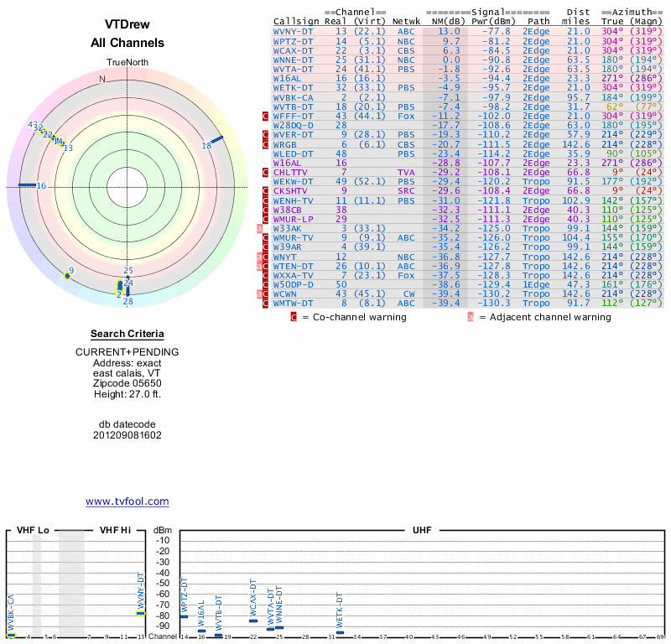The width and height of the screenshot is (671, 644).
Task: Select the channel 16 marker on radar plot
Action: point(27,184)
